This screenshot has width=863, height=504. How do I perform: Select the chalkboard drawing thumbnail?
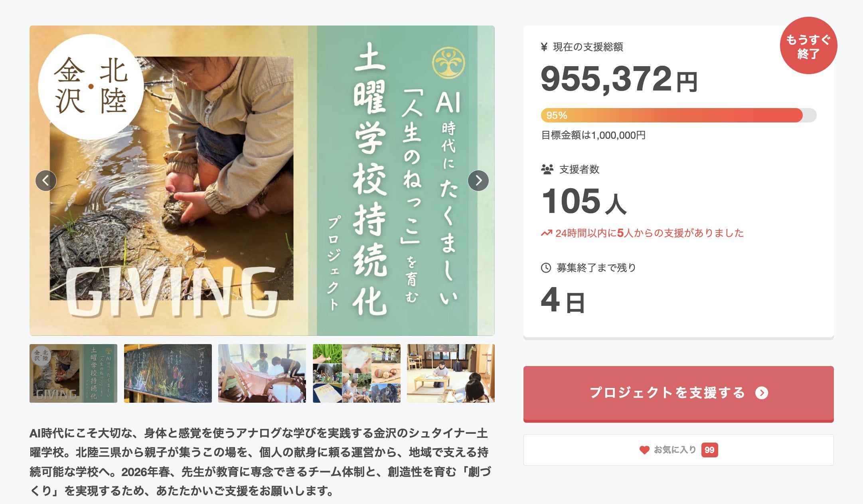pyautogui.click(x=168, y=373)
